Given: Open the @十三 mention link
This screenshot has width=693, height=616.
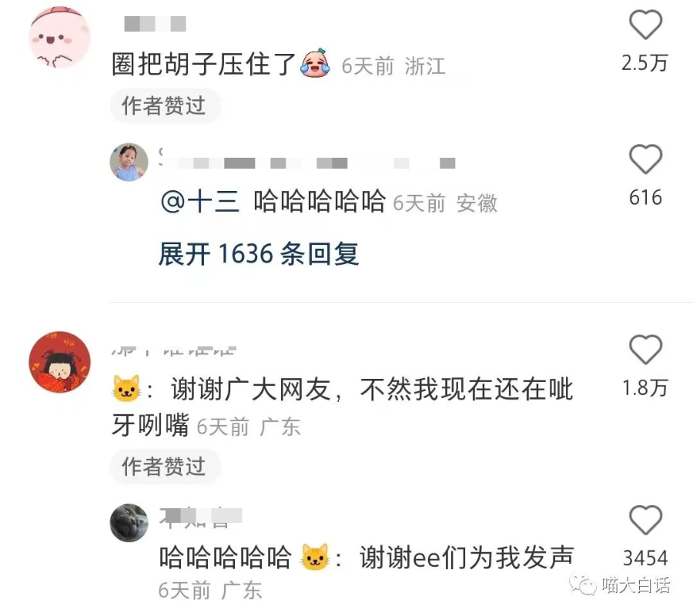Looking at the screenshot, I should pos(200,202).
